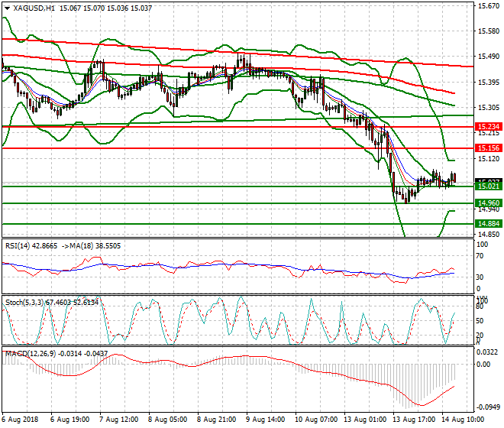
Task: Click the divider between RSI and Stoch panels
Action: 237,295
